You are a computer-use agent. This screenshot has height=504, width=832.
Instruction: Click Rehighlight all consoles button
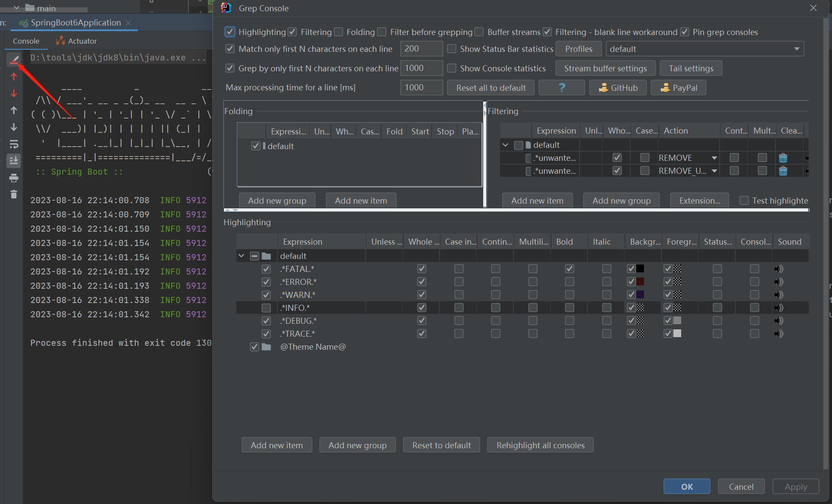(x=540, y=445)
